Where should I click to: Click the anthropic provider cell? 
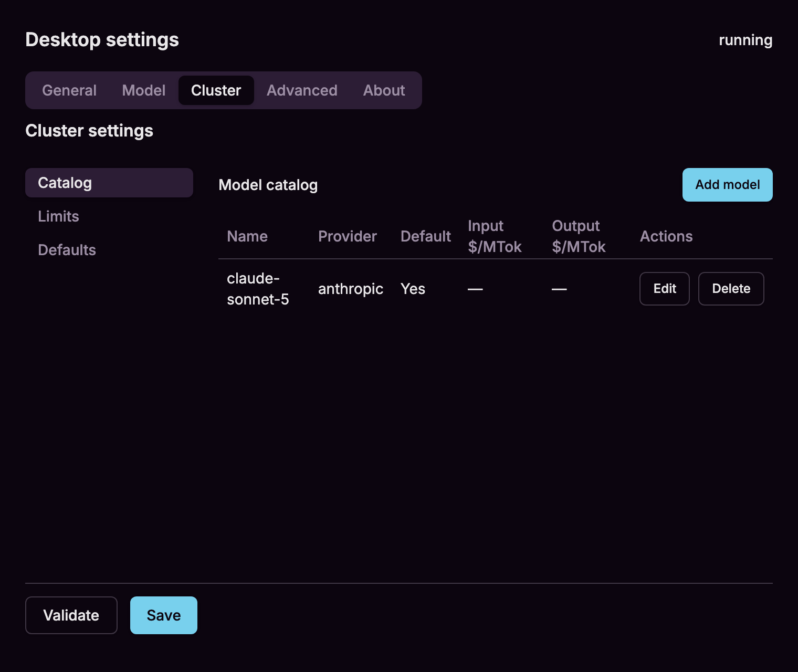click(x=351, y=289)
